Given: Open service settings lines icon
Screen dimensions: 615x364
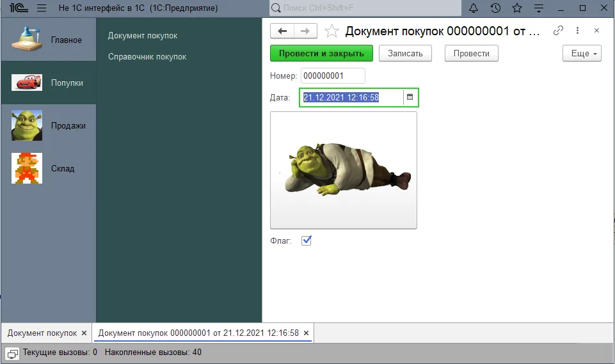Looking at the screenshot, I should 539,8.
